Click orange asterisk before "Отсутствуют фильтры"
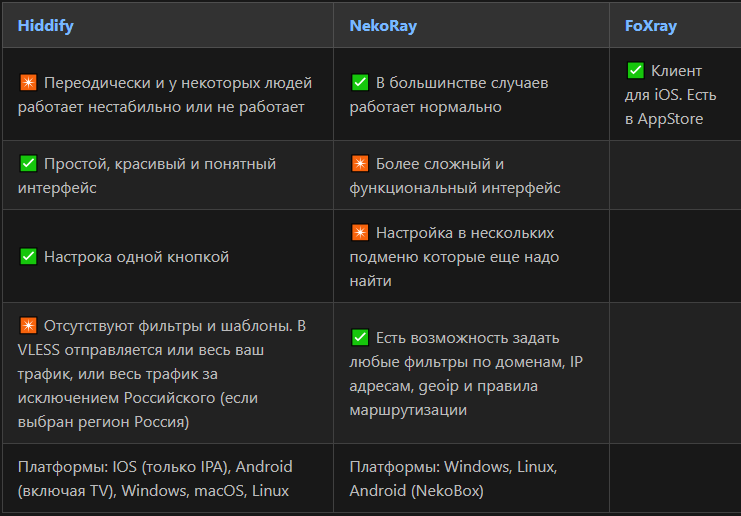 (28, 326)
